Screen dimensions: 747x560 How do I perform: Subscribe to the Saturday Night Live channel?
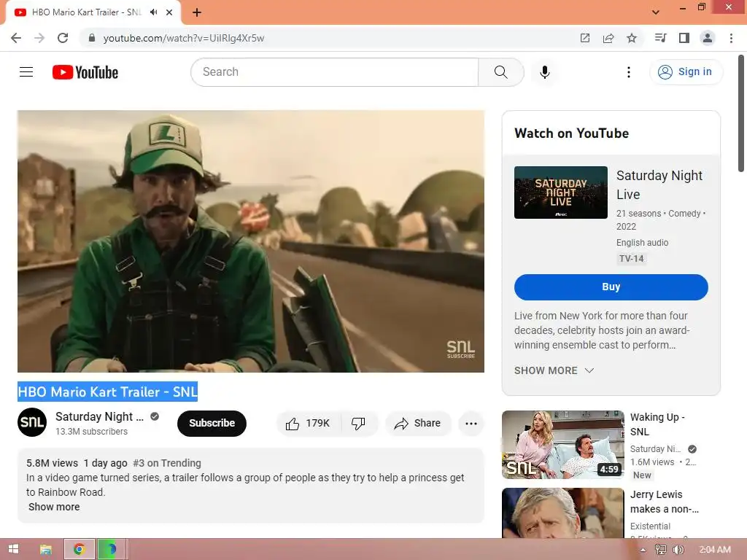pyautogui.click(x=212, y=423)
